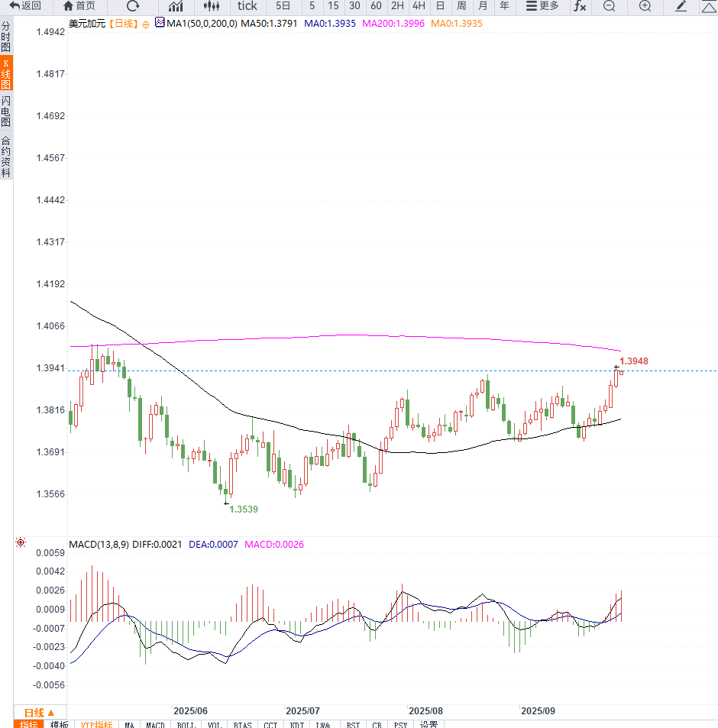This screenshot has height=728, width=718.
Task: Click the orange circle icon beside 日线
Action: pyautogui.click(x=146, y=24)
